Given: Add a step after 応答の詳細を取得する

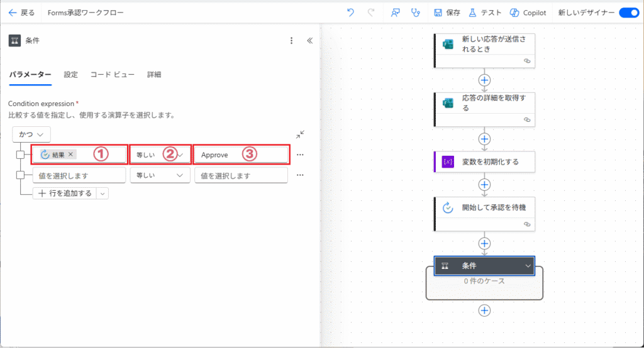Looking at the screenshot, I should pyautogui.click(x=484, y=139).
